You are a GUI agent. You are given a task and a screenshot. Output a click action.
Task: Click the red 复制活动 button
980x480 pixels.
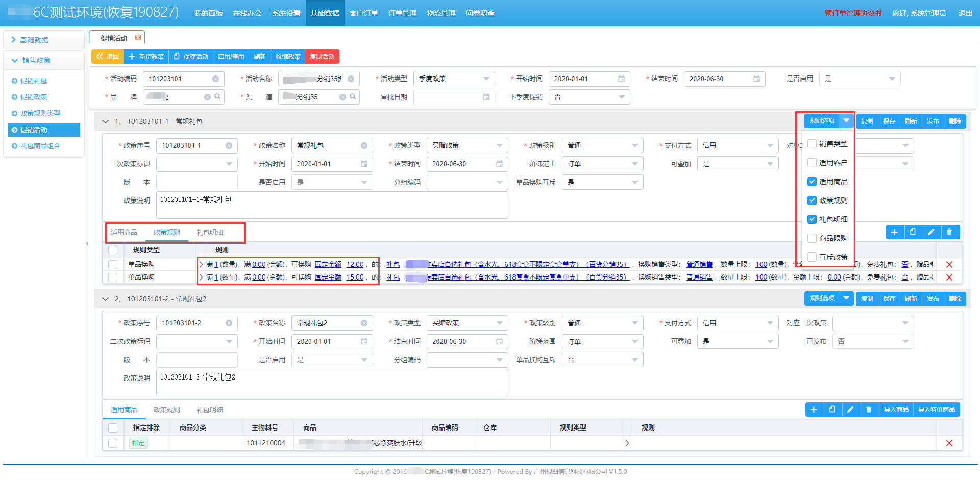coord(322,57)
